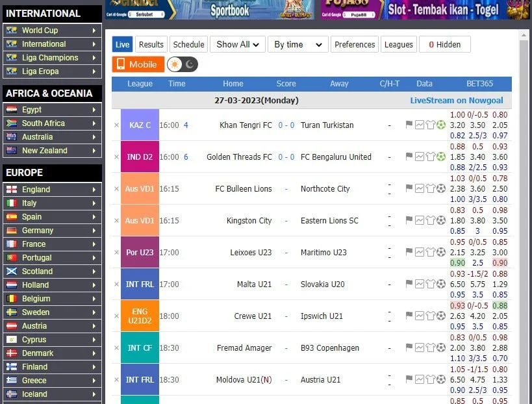
Task: Click the scrollbar up arrow
Action: tap(524, 35)
